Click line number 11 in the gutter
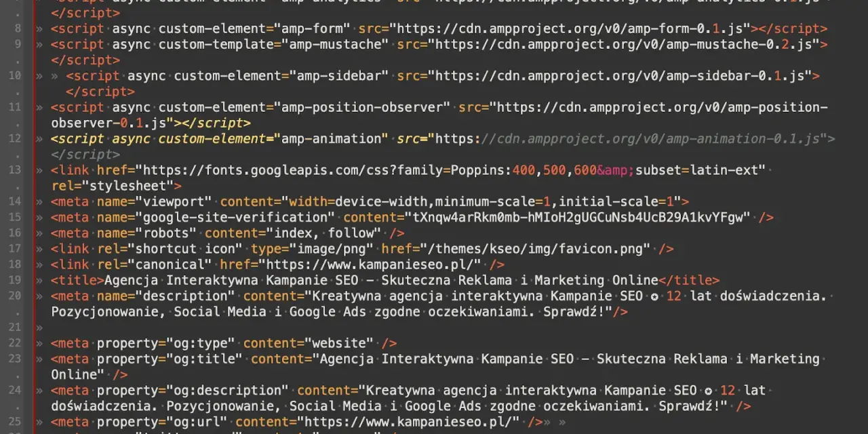Image resolution: width=868 pixels, height=434 pixels. click(14, 107)
